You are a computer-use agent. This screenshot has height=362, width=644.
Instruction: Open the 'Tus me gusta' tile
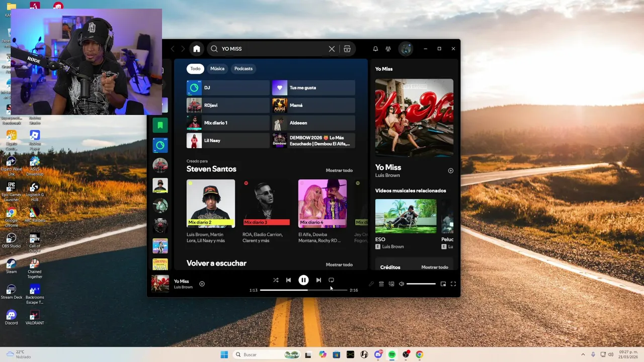pyautogui.click(x=313, y=87)
